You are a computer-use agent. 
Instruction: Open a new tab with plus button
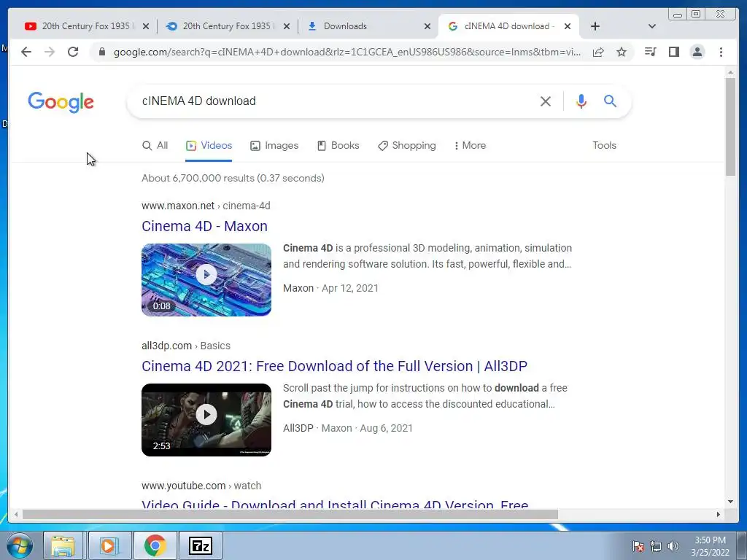tap(595, 26)
